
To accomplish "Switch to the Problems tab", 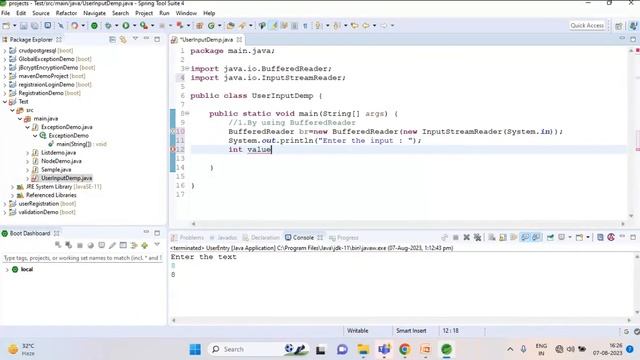I will pyautogui.click(x=188, y=238).
